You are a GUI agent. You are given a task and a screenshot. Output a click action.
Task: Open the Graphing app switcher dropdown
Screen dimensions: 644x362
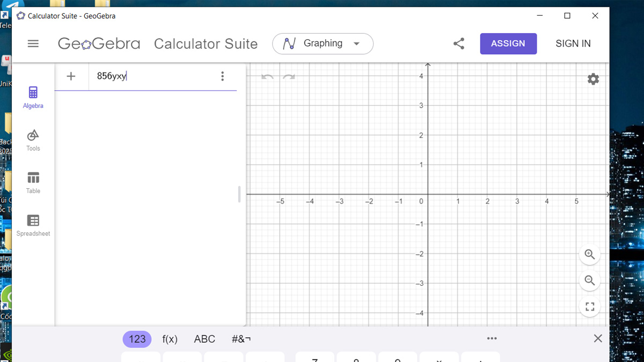coord(323,43)
